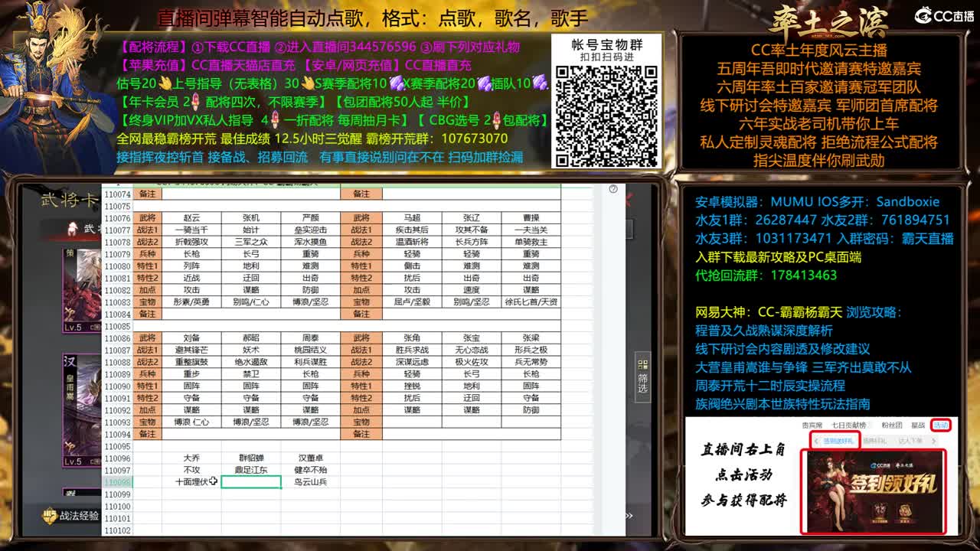Click the 率土之滨 game logo
The image size is (980, 551).
pyautogui.click(x=828, y=21)
